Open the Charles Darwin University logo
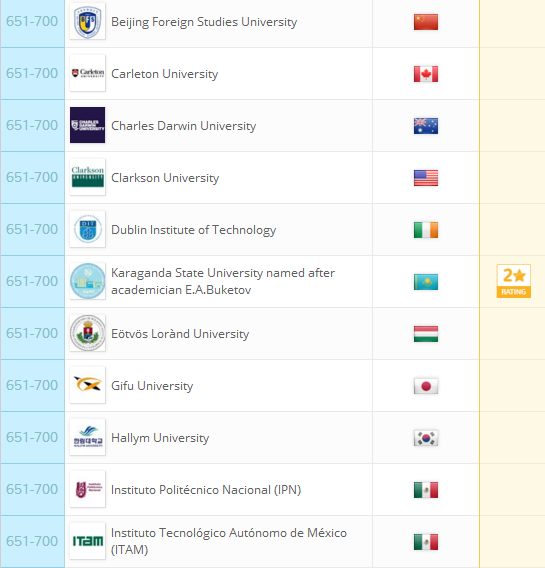 [87, 125]
